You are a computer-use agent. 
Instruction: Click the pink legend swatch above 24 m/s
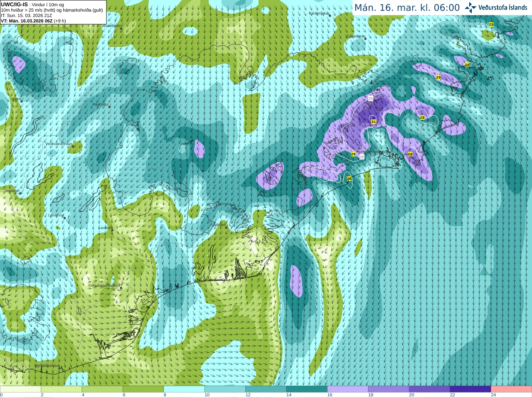click(512, 389)
